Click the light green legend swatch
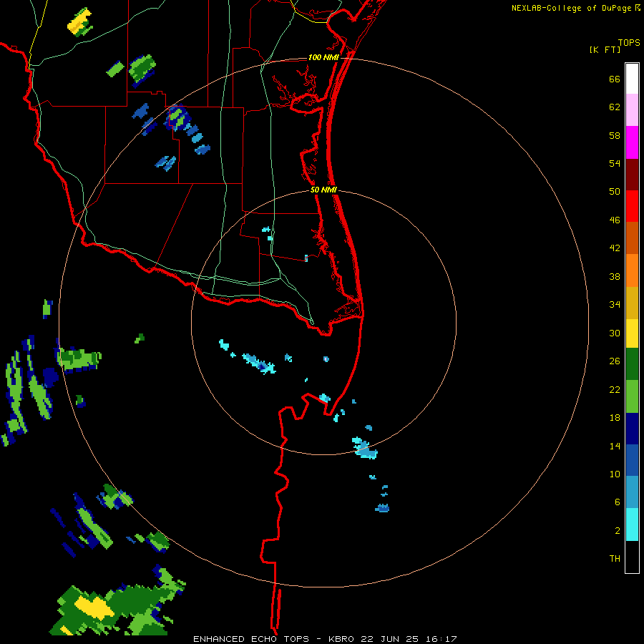The image size is (644, 644). click(632, 396)
